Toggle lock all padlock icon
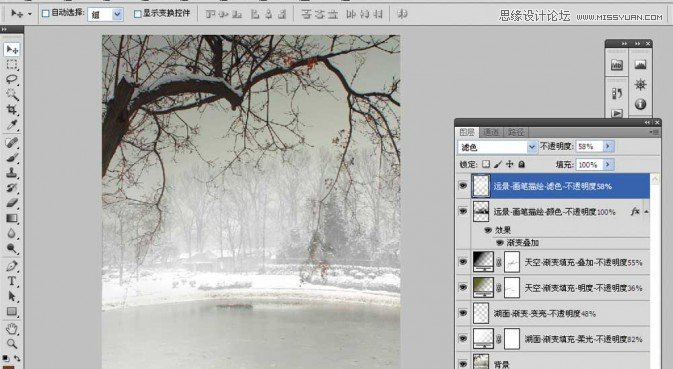 [521, 164]
